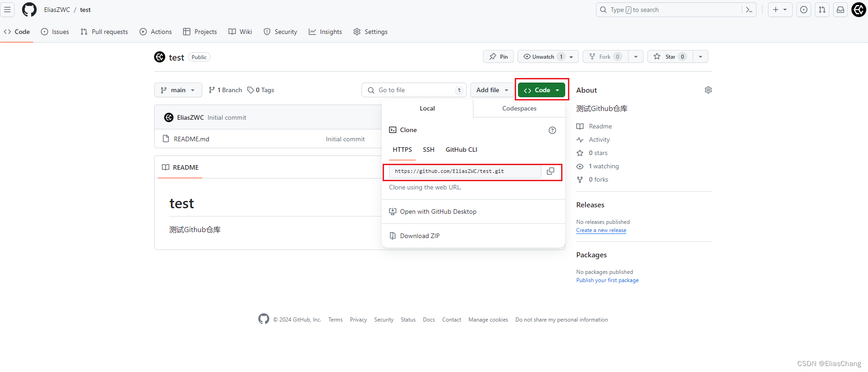Select the HTTPS clone method
The width and height of the screenshot is (868, 372).
(402, 150)
